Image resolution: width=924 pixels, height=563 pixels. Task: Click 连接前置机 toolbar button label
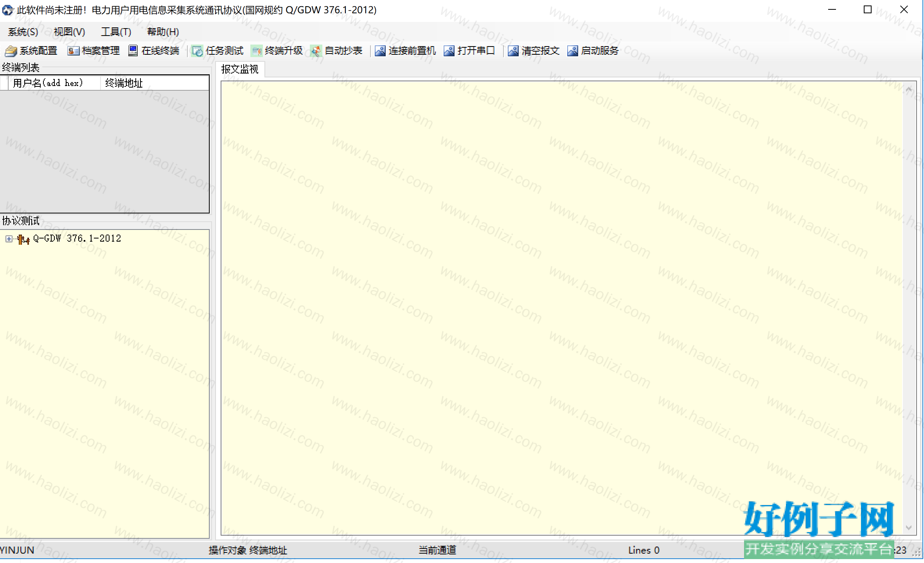point(412,51)
